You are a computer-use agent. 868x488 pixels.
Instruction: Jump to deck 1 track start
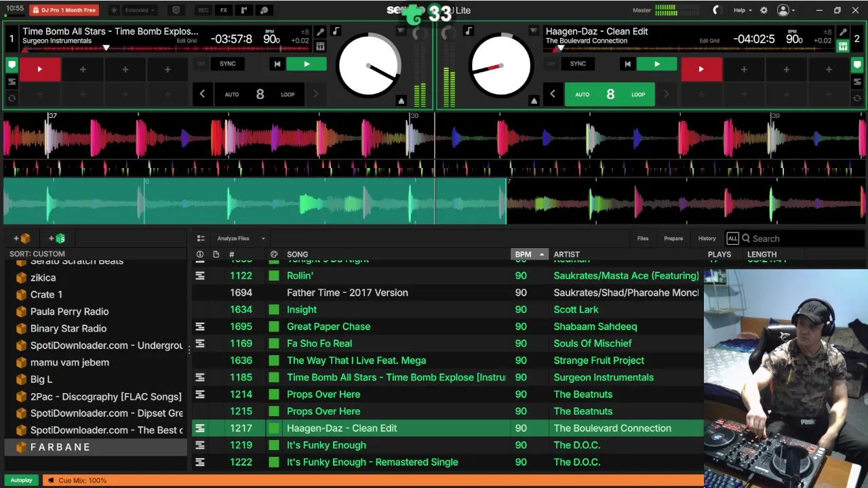[277, 64]
